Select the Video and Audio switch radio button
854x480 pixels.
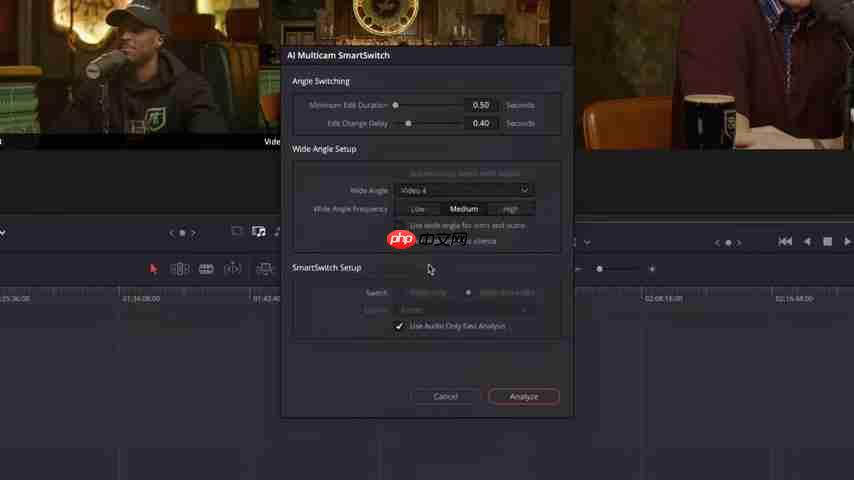[468, 293]
